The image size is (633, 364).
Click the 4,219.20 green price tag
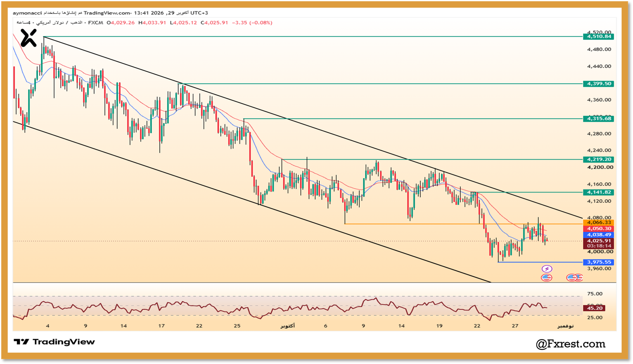click(599, 160)
